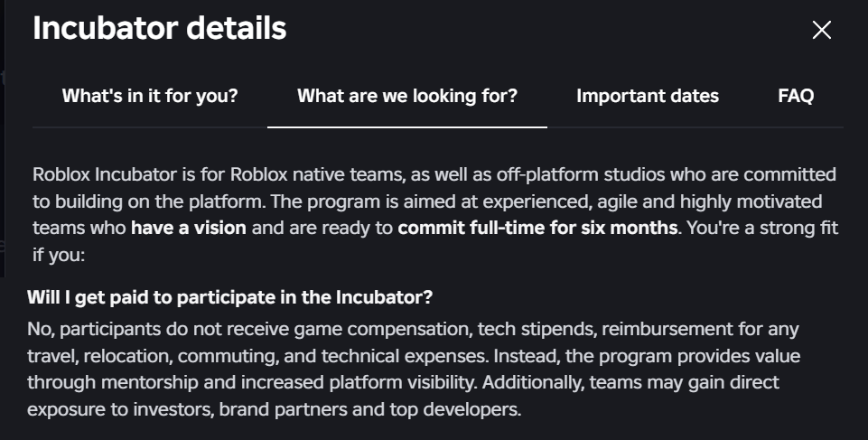Switch to the Important dates tab
Image resolution: width=868 pixels, height=440 pixels.
(648, 96)
